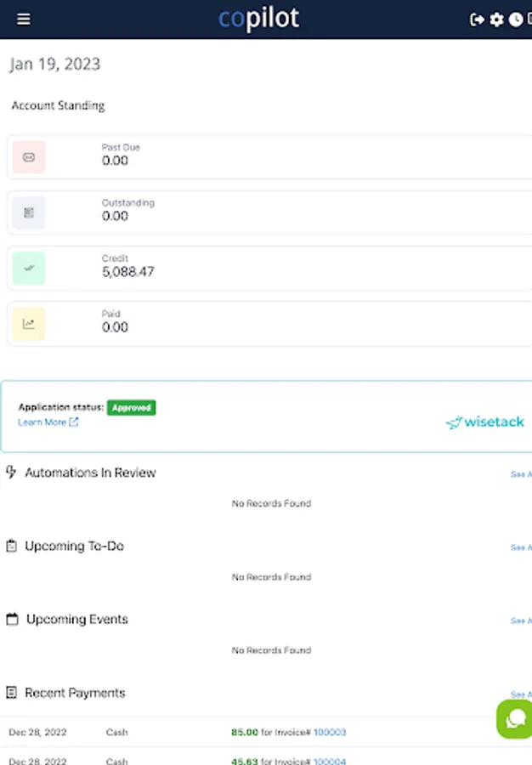Open the hamburger navigation menu
This screenshot has height=765, width=532.
(23, 19)
